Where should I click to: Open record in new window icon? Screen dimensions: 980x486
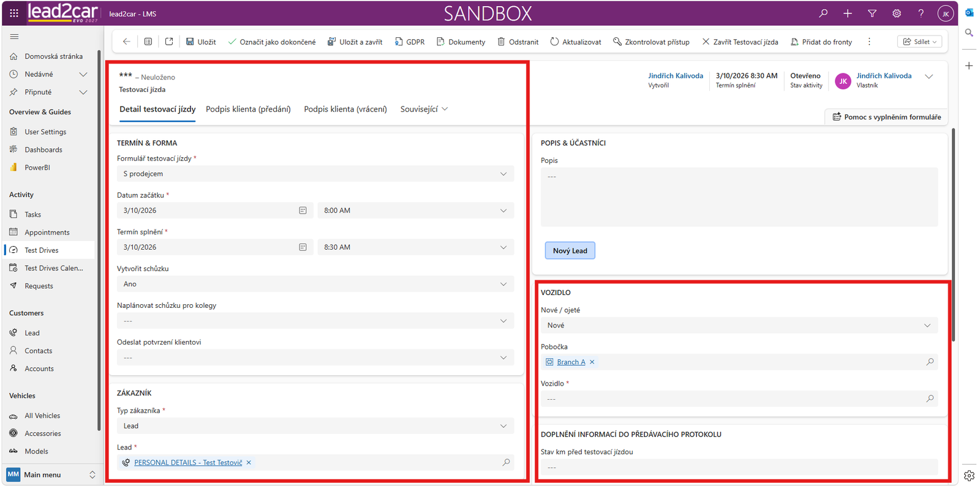[169, 42]
